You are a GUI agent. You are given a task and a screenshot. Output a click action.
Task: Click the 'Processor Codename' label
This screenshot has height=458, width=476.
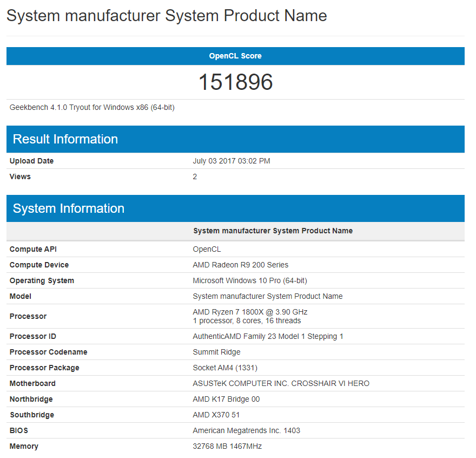(x=49, y=352)
